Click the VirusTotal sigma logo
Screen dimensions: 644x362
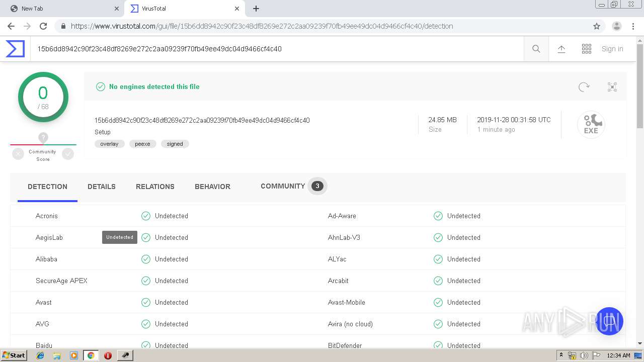tap(15, 49)
